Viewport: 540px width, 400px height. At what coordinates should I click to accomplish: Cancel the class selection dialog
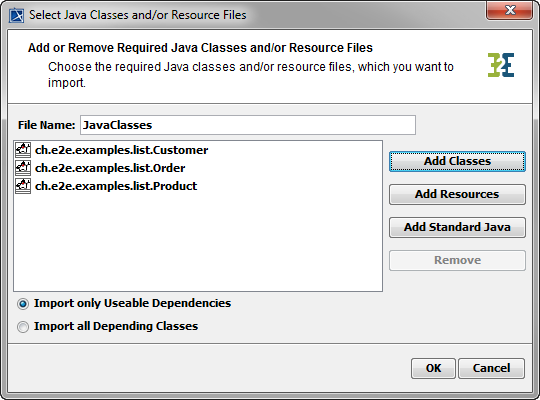click(491, 368)
